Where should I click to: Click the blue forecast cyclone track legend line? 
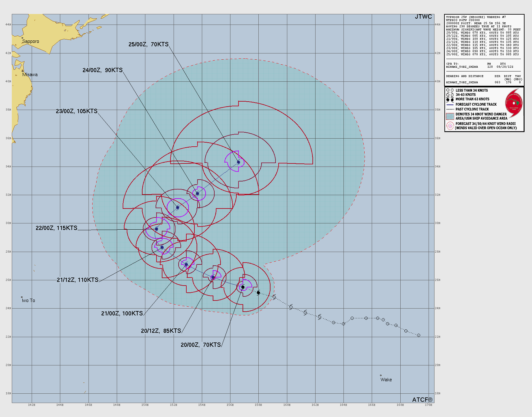click(x=450, y=105)
